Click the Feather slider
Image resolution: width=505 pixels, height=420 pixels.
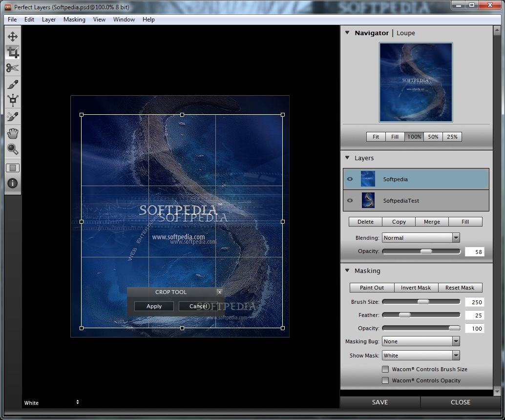coord(421,315)
